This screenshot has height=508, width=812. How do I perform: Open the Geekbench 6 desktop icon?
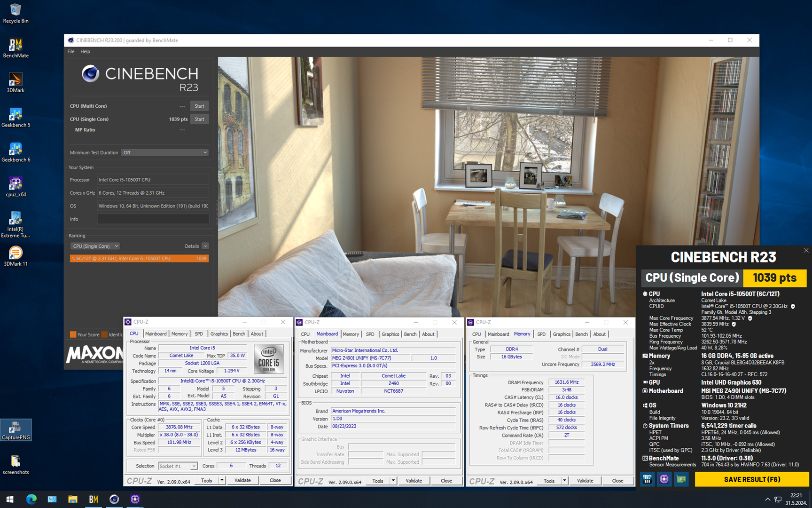[x=16, y=152]
